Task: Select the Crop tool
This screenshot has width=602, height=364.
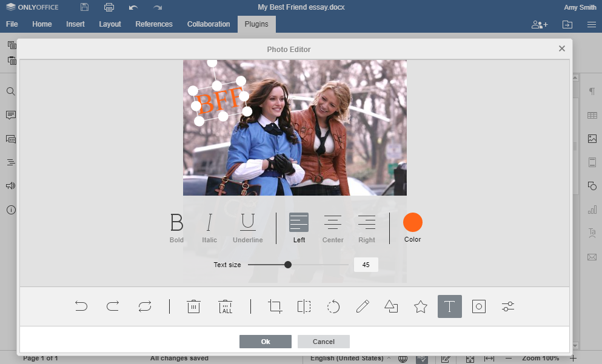Action: click(x=275, y=306)
